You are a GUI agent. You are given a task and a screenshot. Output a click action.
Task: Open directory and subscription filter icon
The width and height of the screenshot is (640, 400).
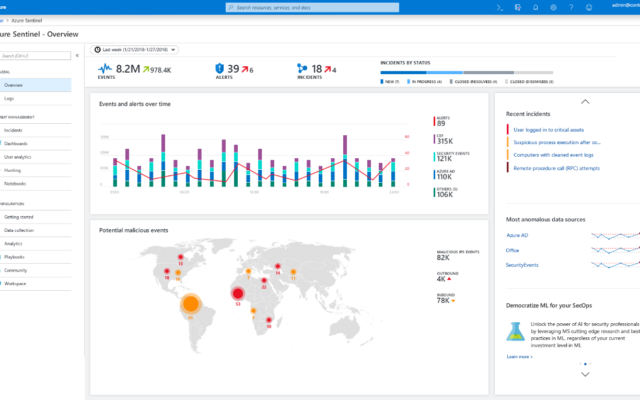518,7
